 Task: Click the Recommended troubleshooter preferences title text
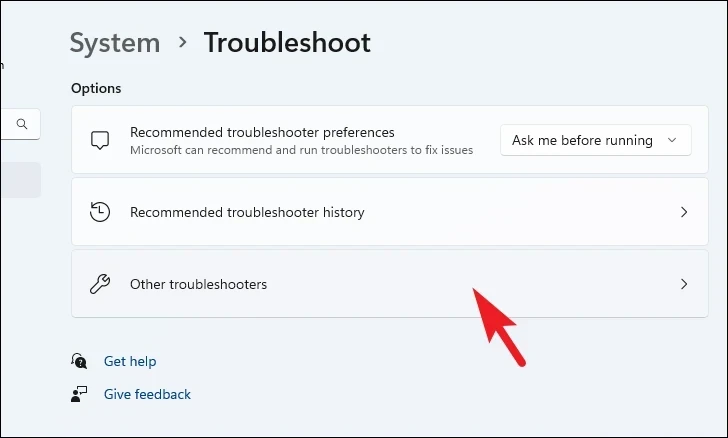click(262, 132)
